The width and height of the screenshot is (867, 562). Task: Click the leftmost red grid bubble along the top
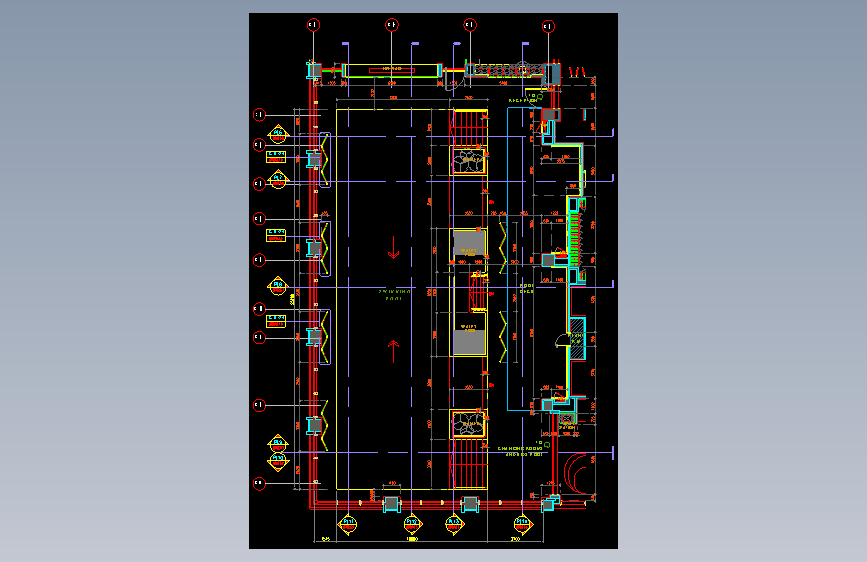pyautogui.click(x=314, y=25)
